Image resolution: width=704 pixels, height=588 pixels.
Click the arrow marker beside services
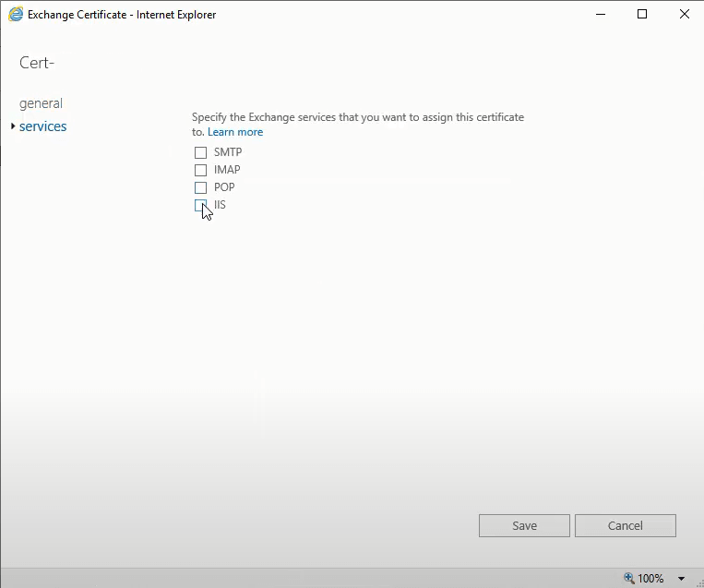point(12,126)
